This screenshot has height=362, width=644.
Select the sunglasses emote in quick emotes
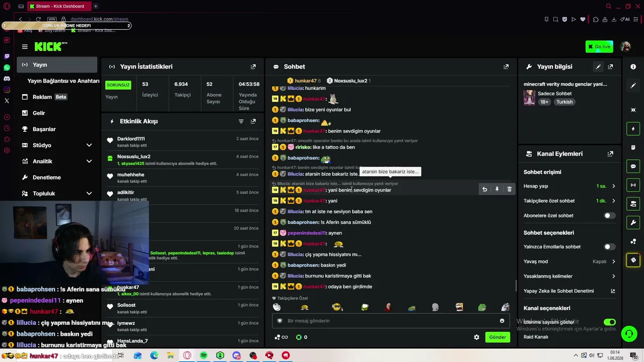(x=337, y=307)
